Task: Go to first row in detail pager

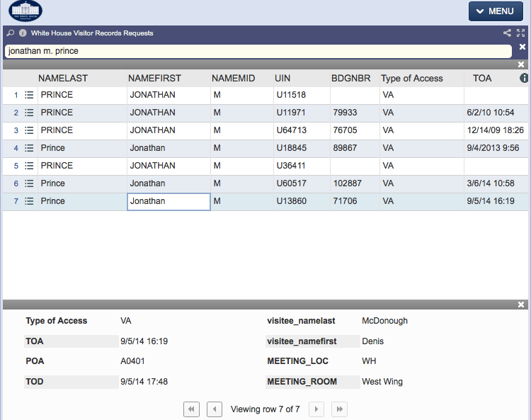Action: point(191,409)
